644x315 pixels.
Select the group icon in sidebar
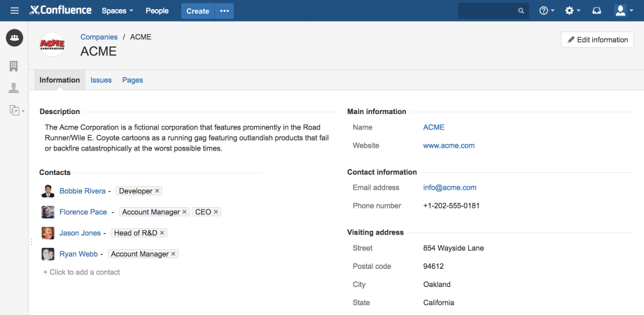pyautogui.click(x=15, y=38)
